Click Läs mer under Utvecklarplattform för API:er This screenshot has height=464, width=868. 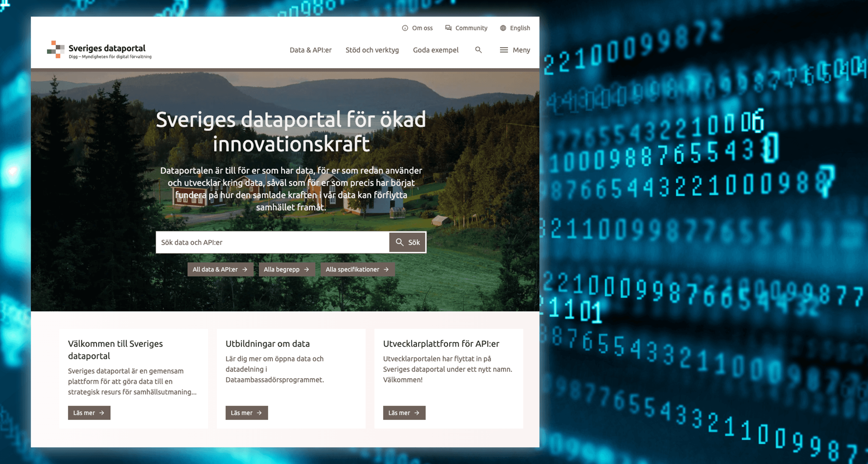[404, 412]
